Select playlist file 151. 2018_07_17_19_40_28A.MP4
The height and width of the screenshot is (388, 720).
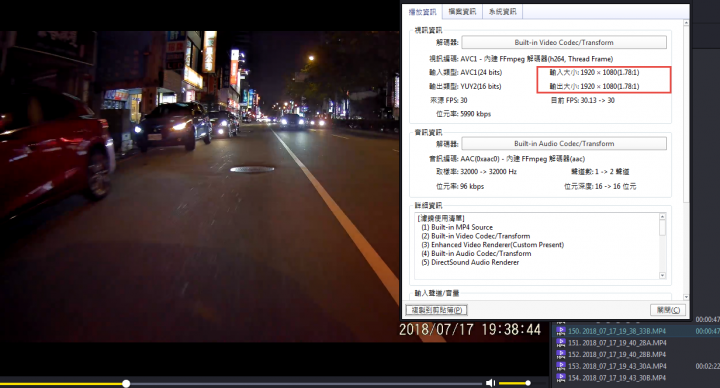617,343
